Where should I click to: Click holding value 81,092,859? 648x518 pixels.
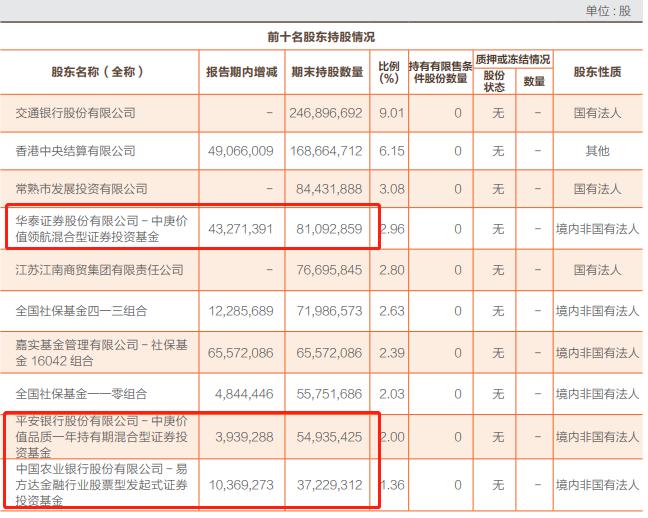point(329,229)
